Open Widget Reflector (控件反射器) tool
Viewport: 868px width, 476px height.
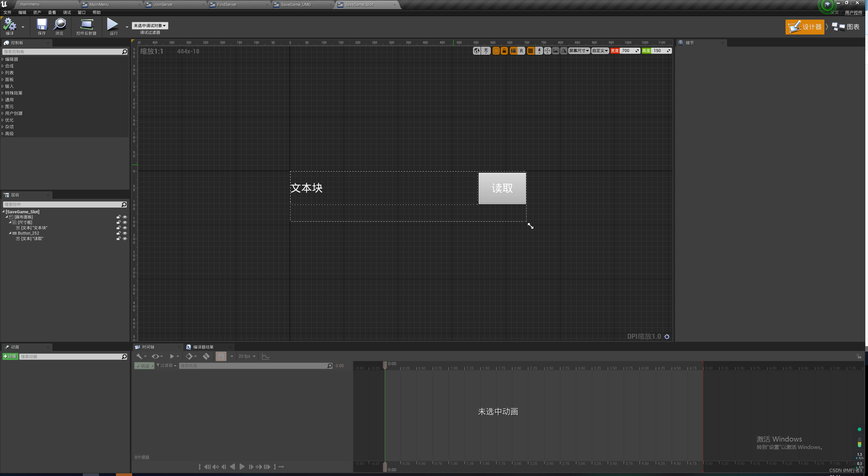(87, 25)
